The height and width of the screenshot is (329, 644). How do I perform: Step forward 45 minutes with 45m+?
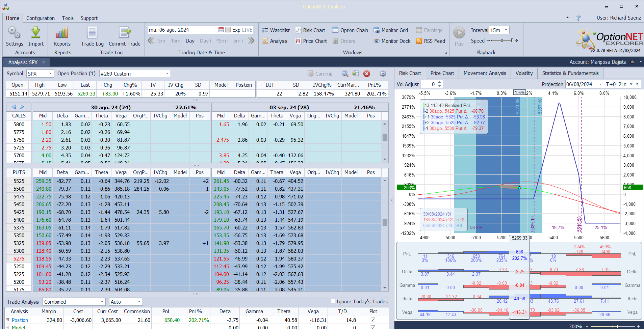223,41
